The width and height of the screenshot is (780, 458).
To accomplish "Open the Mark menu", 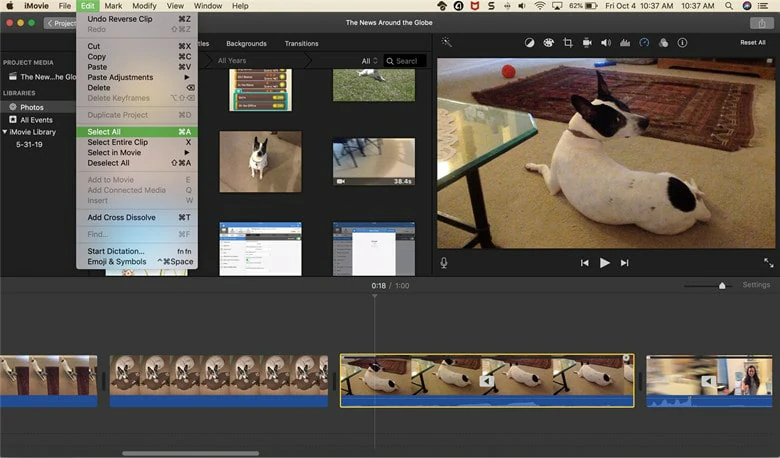I will point(113,6).
